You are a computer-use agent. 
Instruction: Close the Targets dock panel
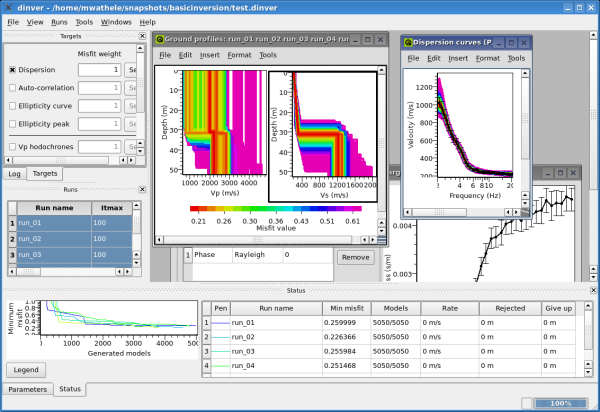point(142,36)
